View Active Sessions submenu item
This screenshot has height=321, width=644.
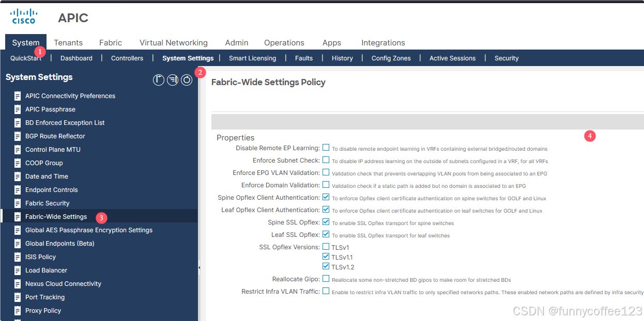(452, 58)
